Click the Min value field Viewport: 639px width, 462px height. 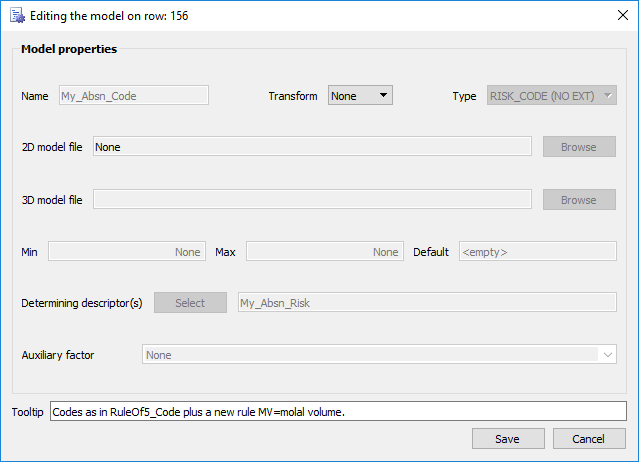click(127, 251)
